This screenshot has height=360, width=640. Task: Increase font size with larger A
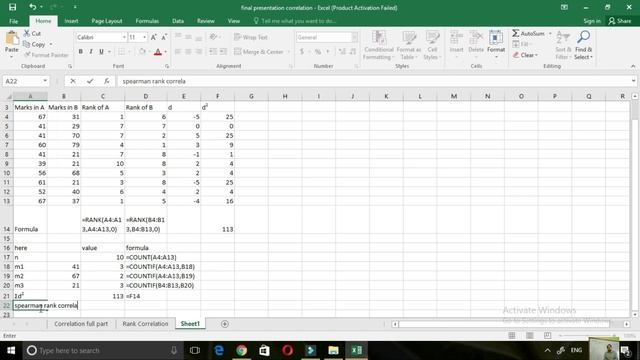(153, 37)
